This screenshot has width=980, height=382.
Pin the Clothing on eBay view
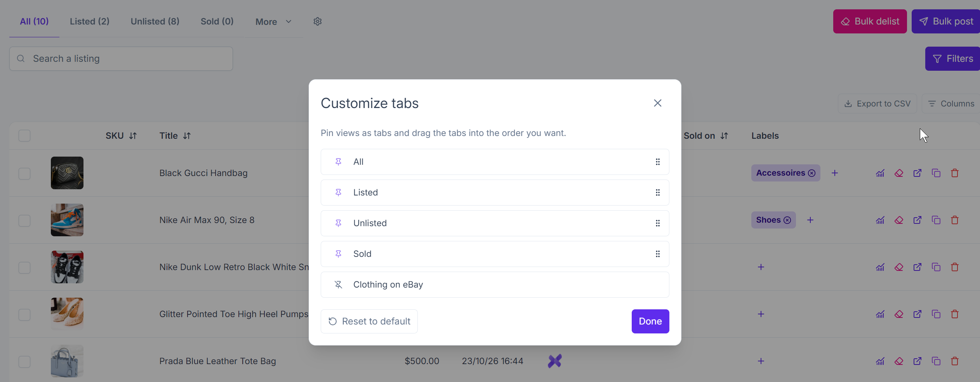338,284
